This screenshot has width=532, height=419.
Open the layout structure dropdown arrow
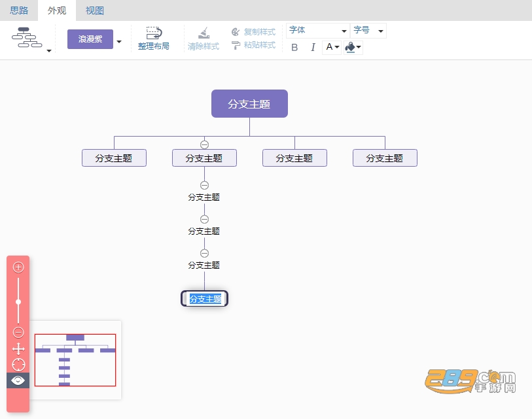click(x=49, y=50)
